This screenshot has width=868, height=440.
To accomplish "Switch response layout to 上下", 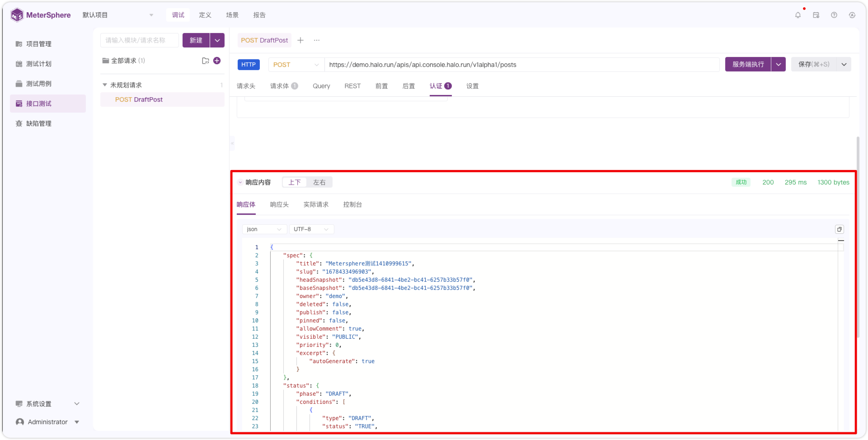I will (x=295, y=182).
